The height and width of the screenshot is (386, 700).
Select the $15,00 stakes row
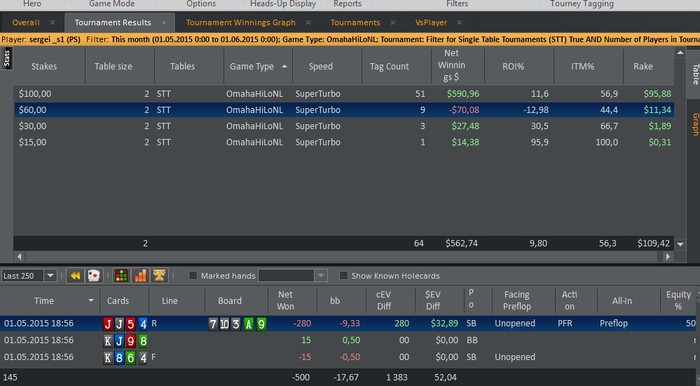click(344, 142)
